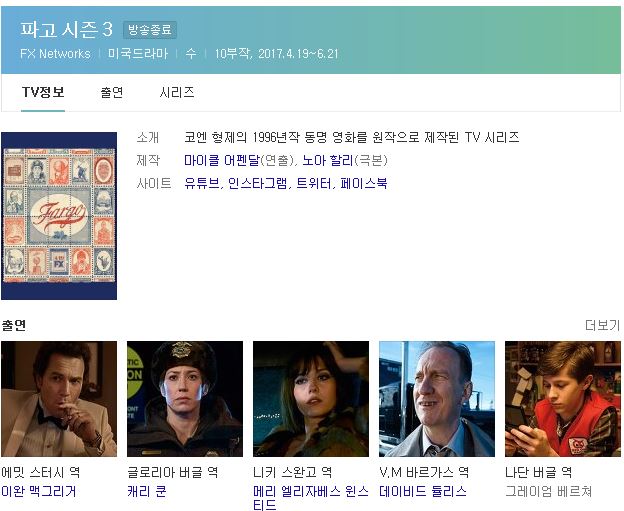Click the V.M 바르가스 cast photo
Screen dimensions: 624x511
click(x=437, y=399)
